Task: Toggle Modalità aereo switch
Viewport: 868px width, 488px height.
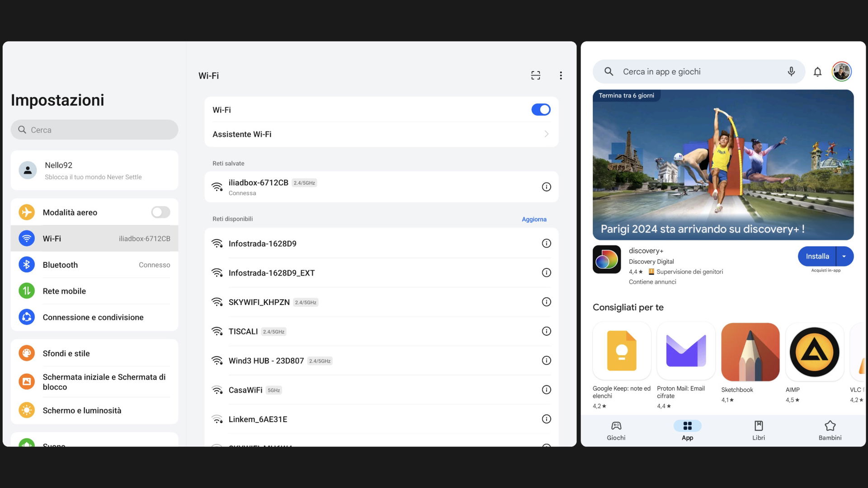Action: coord(160,212)
